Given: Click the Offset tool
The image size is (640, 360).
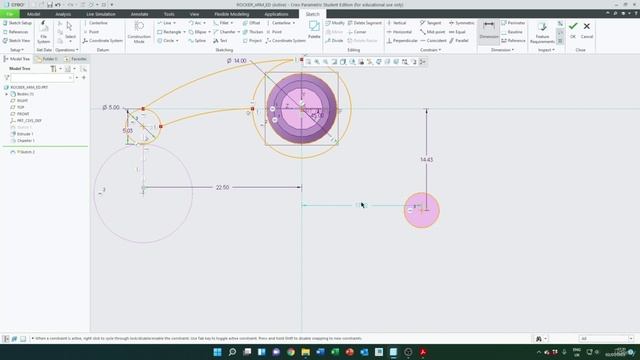Looking at the screenshot, I should 251,23.
